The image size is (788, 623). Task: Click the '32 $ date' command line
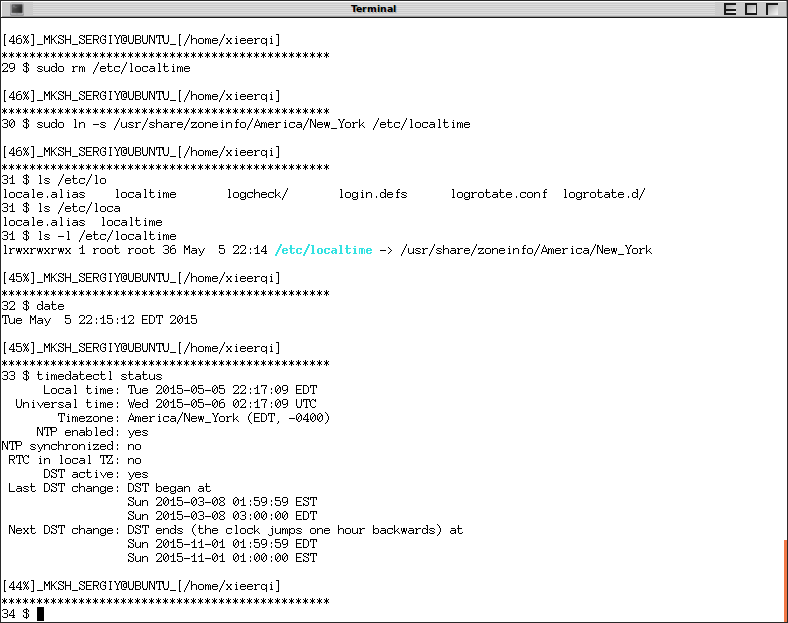tap(33, 306)
